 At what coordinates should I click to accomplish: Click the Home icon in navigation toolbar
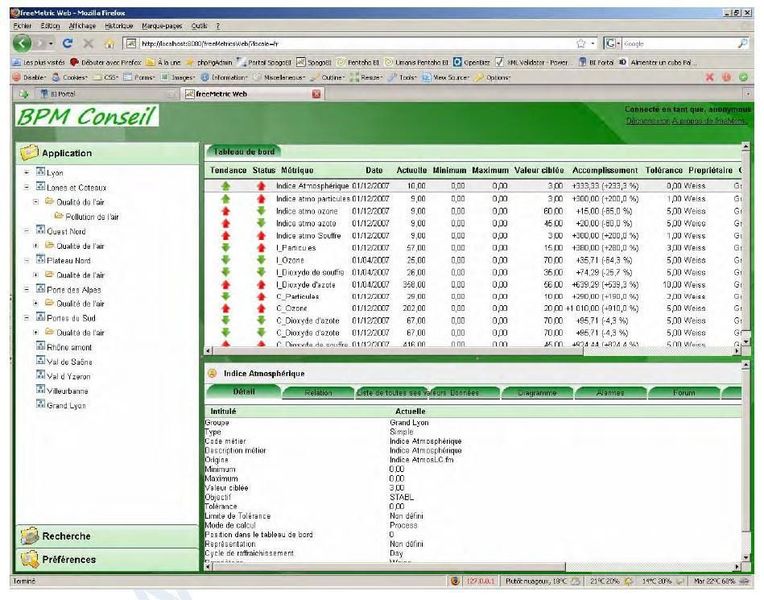pos(109,44)
